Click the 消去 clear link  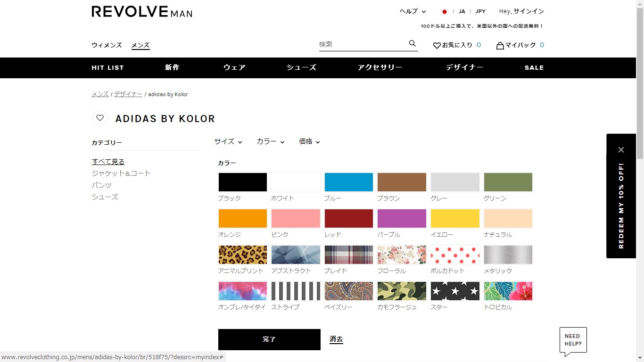pos(336,339)
